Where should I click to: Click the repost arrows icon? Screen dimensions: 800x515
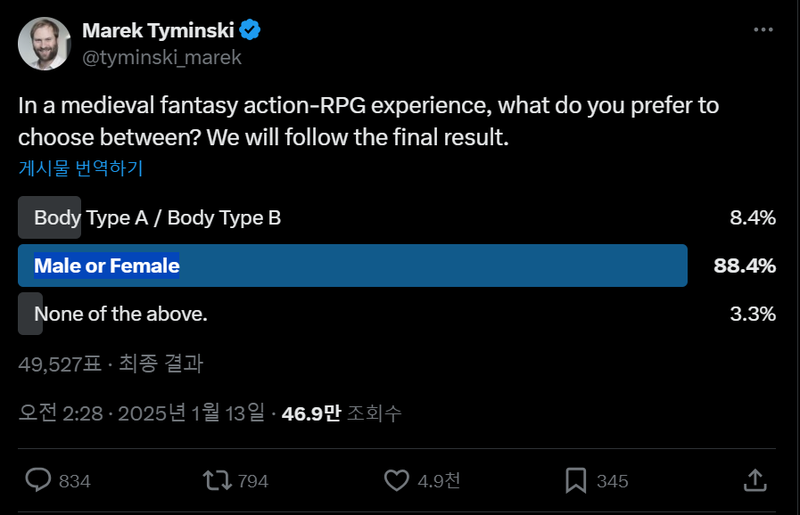[216, 481]
